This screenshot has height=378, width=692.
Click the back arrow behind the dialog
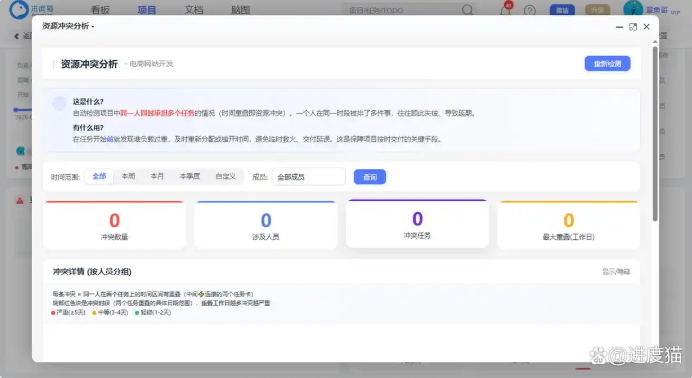(x=17, y=36)
